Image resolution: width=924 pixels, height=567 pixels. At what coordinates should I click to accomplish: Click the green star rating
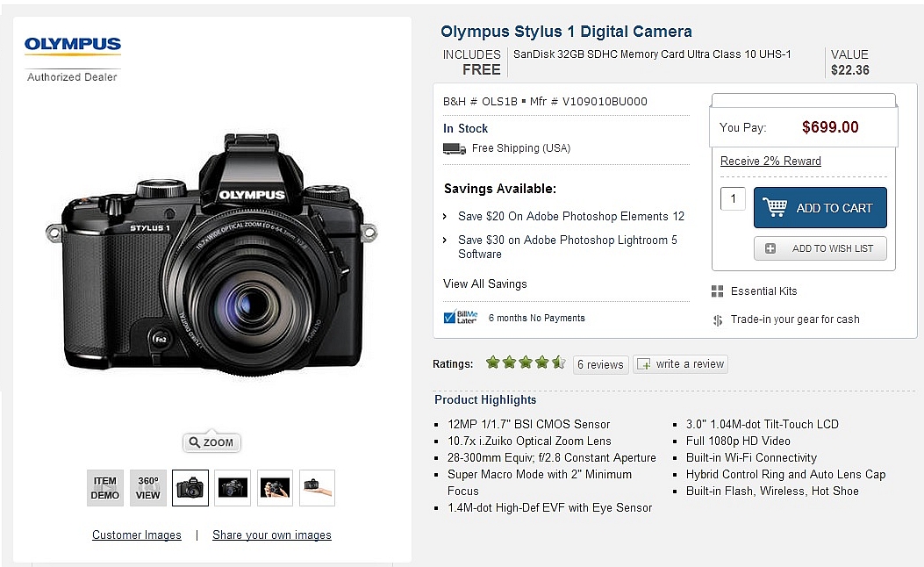[x=526, y=362]
